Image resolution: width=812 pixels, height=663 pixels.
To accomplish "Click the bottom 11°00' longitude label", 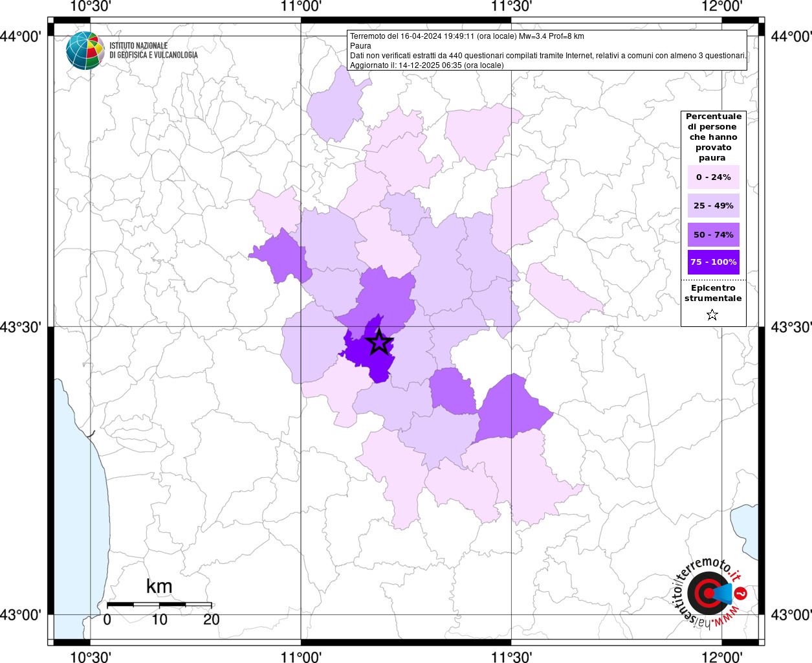I will 301,657.
